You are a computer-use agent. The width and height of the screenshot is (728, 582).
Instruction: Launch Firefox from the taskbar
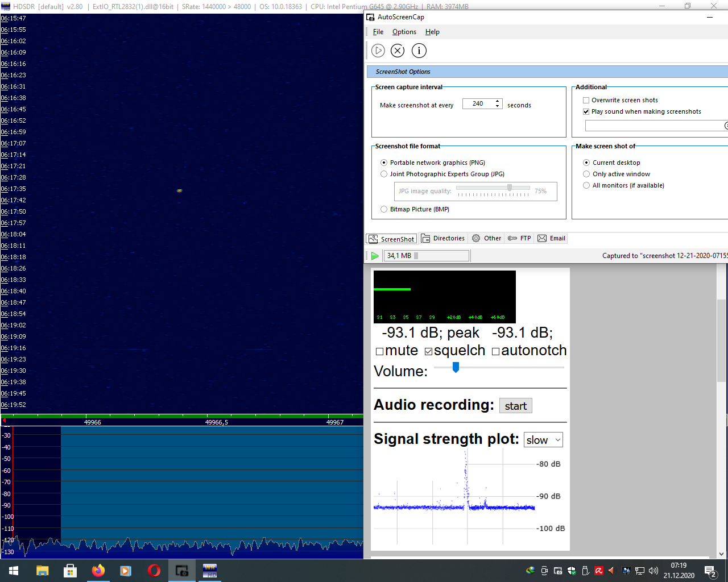tap(98, 571)
